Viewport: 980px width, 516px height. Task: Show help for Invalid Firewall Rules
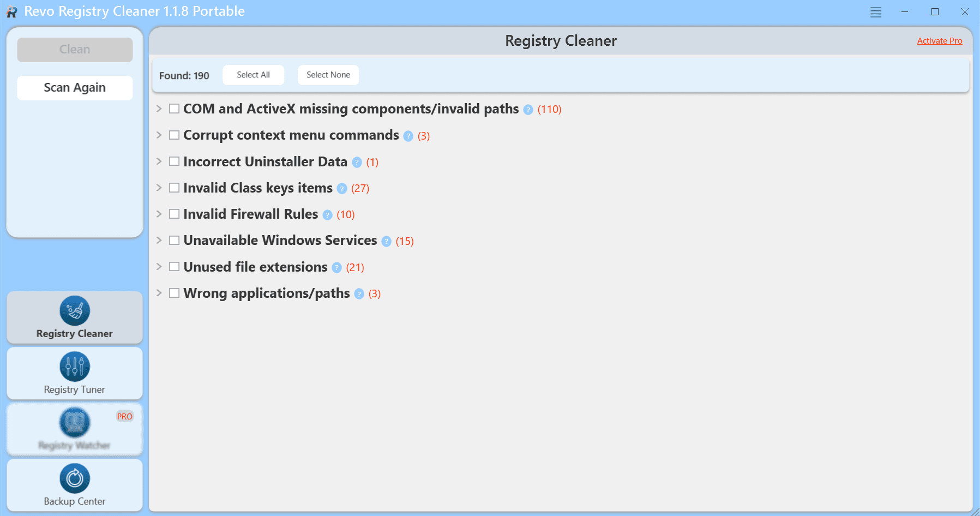pyautogui.click(x=327, y=215)
